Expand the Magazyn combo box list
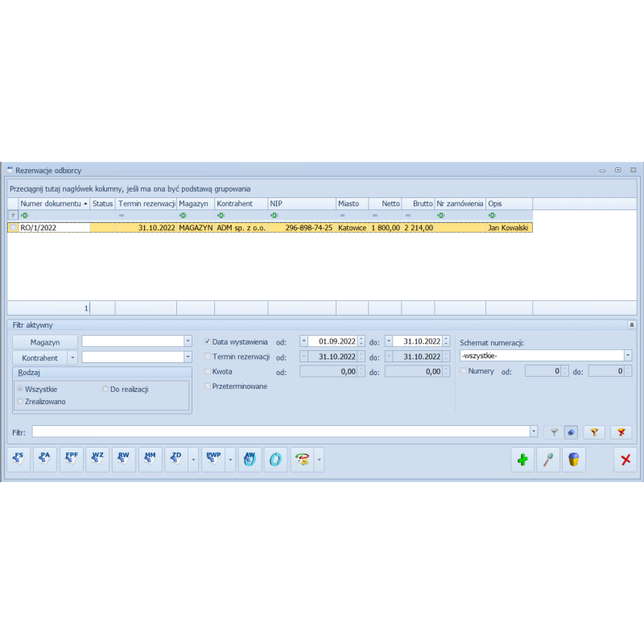The width and height of the screenshot is (644, 644). 188,341
